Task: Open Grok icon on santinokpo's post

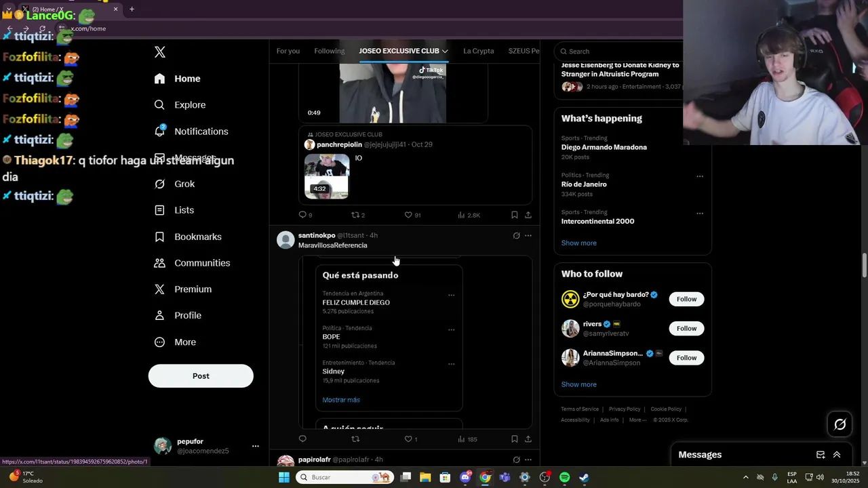Action: coord(516,236)
